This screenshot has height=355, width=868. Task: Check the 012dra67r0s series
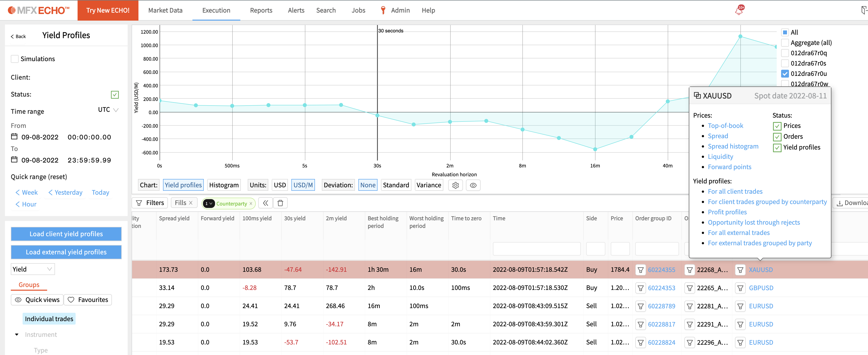coord(785,63)
